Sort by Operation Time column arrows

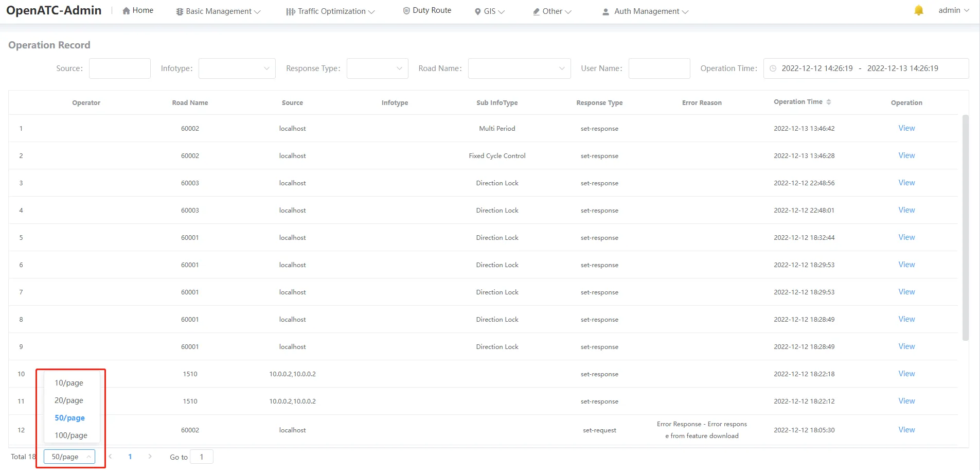pos(829,102)
